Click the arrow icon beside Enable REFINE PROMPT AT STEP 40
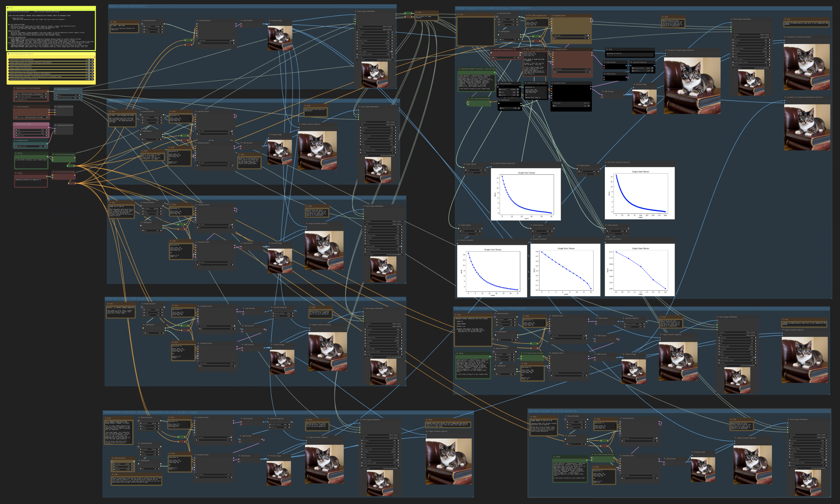This screenshot has width=840, height=504. [x=92, y=79]
